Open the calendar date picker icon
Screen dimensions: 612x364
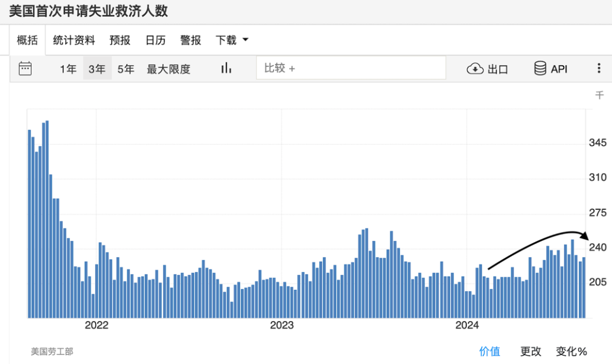click(25, 69)
